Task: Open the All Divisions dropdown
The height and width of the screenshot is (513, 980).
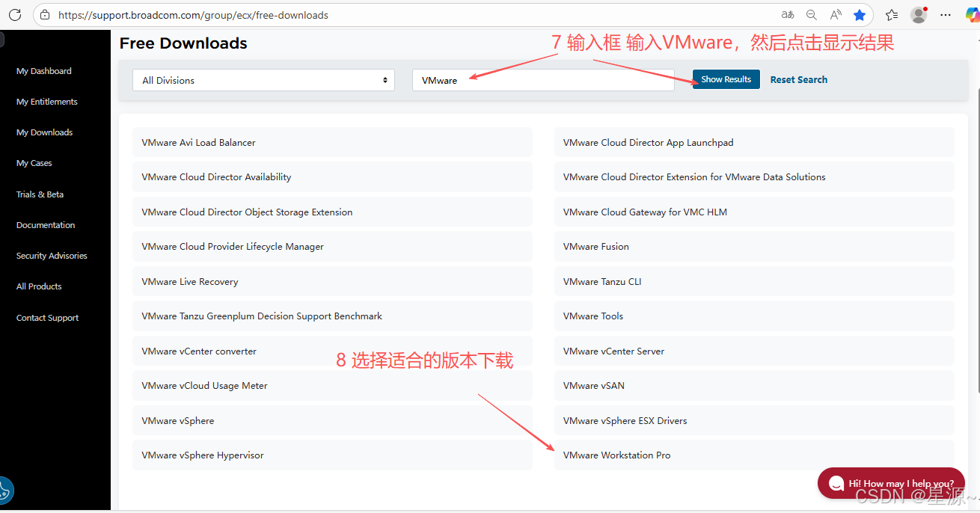Action: tap(263, 80)
